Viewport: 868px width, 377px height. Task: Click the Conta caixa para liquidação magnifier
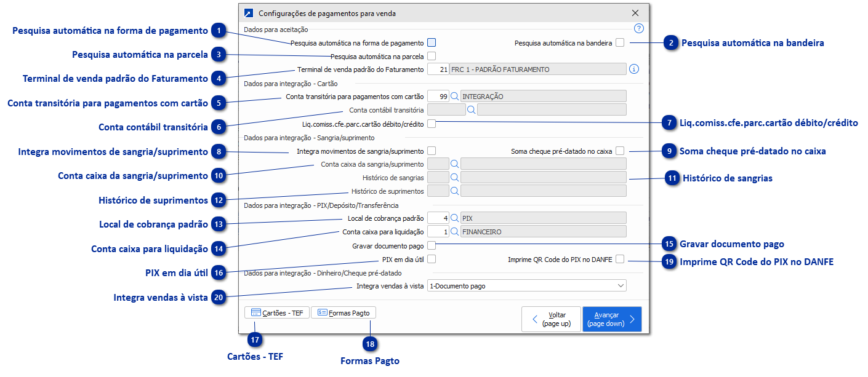[455, 232]
